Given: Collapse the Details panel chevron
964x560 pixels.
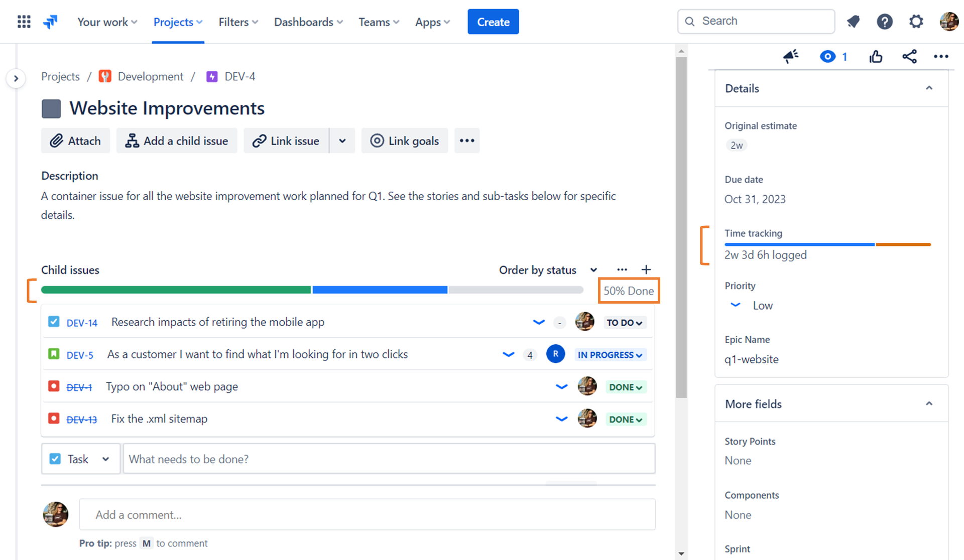Looking at the screenshot, I should (929, 88).
